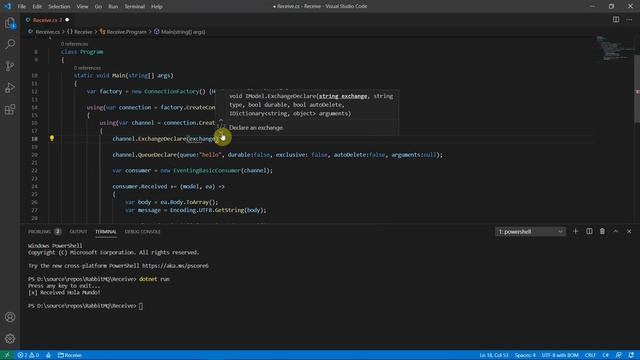
Task: Click the line 20 QueueDeclare code line
Action: [277, 155]
